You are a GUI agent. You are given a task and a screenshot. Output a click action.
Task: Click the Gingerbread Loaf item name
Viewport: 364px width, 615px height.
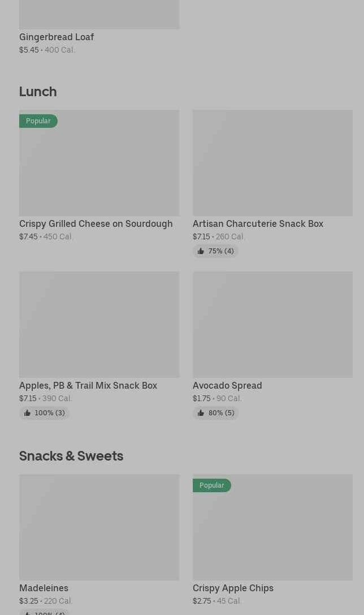pyautogui.click(x=57, y=37)
